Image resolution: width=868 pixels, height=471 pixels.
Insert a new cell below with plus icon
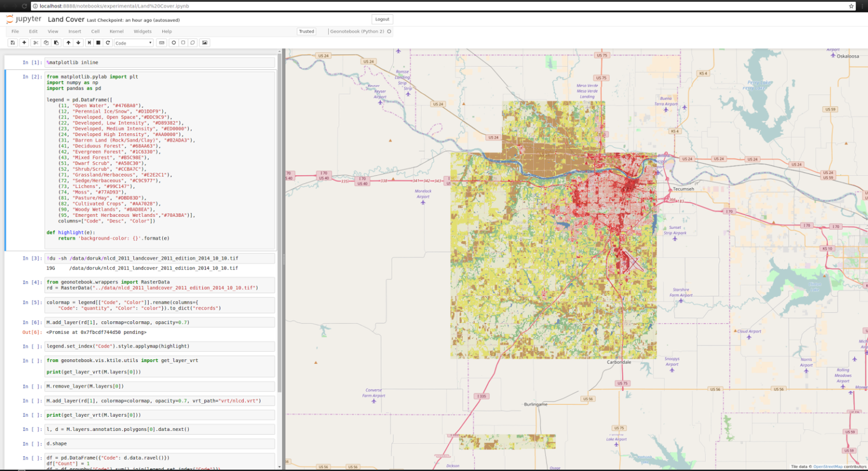pos(24,43)
